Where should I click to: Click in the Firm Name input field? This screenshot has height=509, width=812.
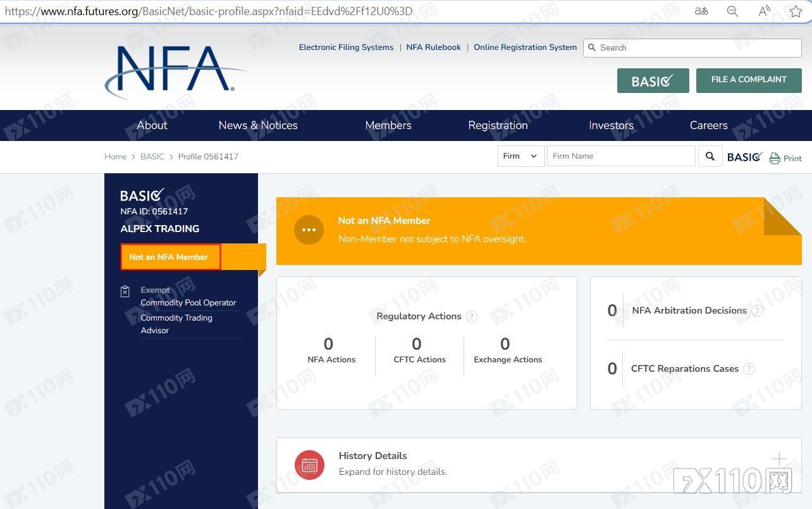621,156
